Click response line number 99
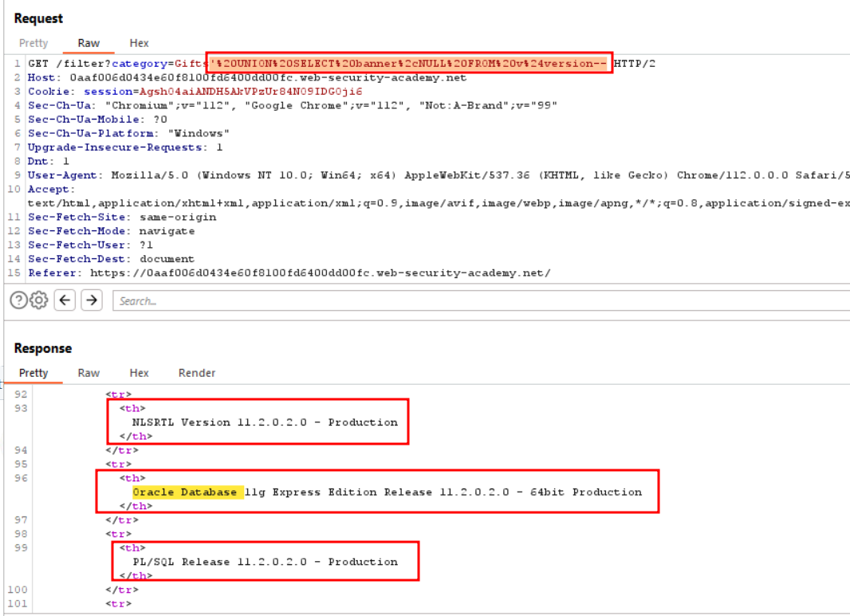The width and height of the screenshot is (850, 616). click(21, 547)
